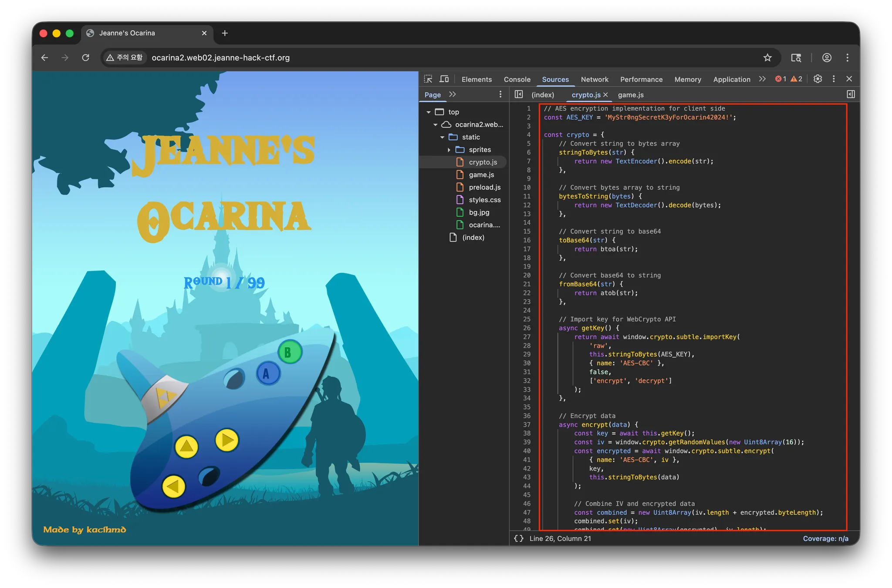Toggle the navigator sidebar panel icon
The height and width of the screenshot is (588, 892).
tap(518, 94)
